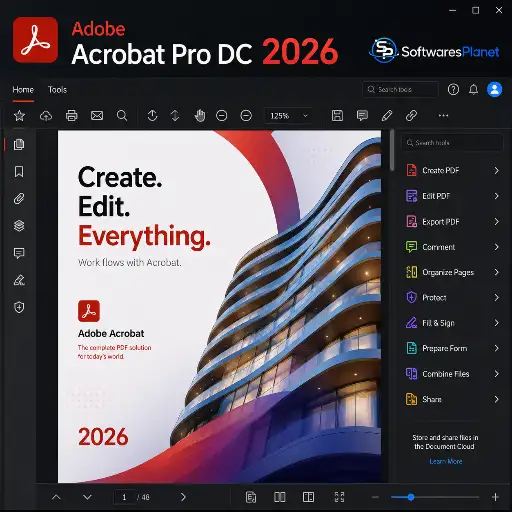The width and height of the screenshot is (512, 512).
Task: Switch to the Home tab
Action: 23,90
